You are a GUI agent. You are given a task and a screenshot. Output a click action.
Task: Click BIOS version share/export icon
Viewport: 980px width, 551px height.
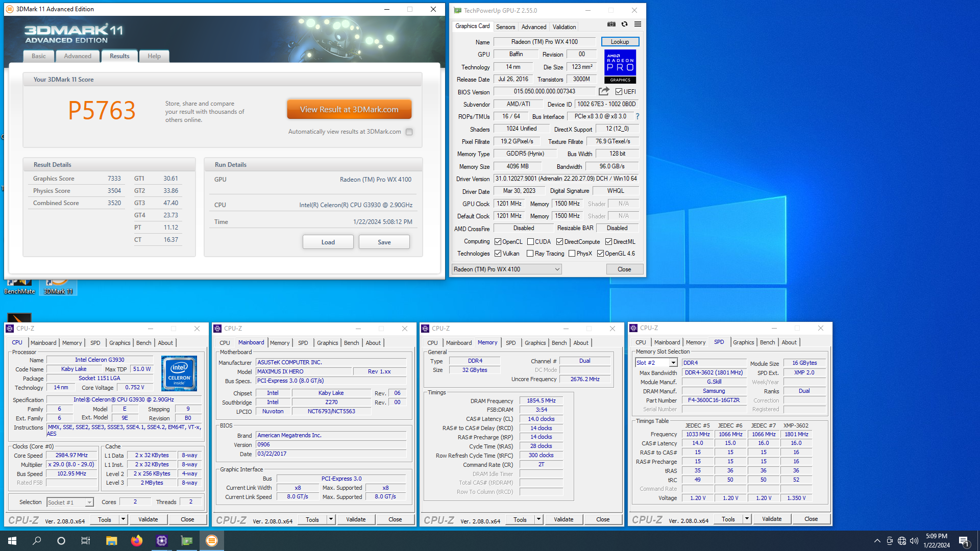click(604, 91)
